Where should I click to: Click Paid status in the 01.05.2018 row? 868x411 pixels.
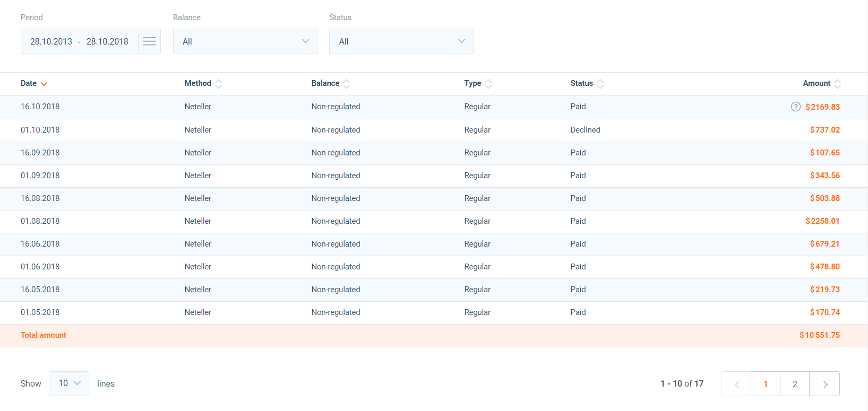(578, 312)
